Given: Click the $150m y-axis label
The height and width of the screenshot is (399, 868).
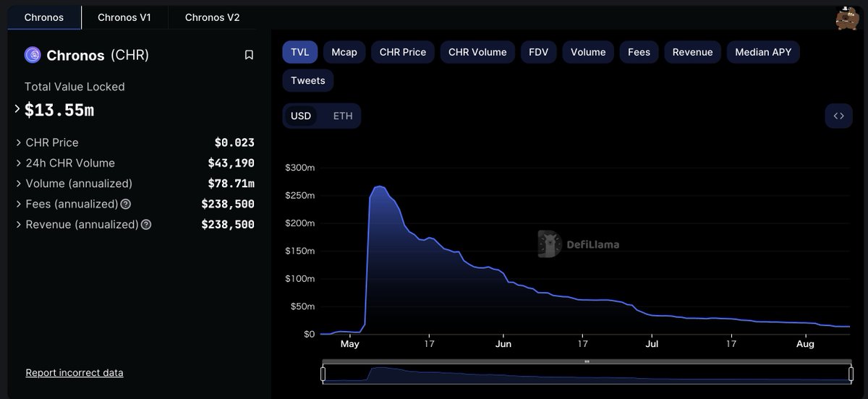Looking at the screenshot, I should point(300,251).
